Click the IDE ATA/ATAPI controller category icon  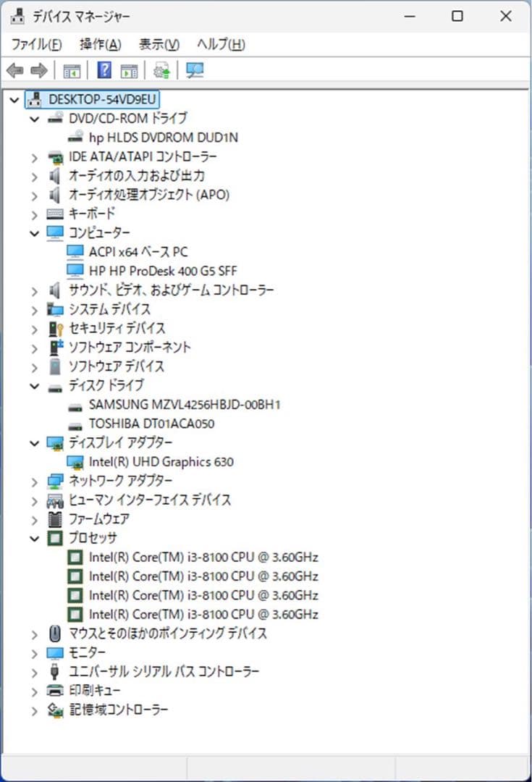click(55, 156)
